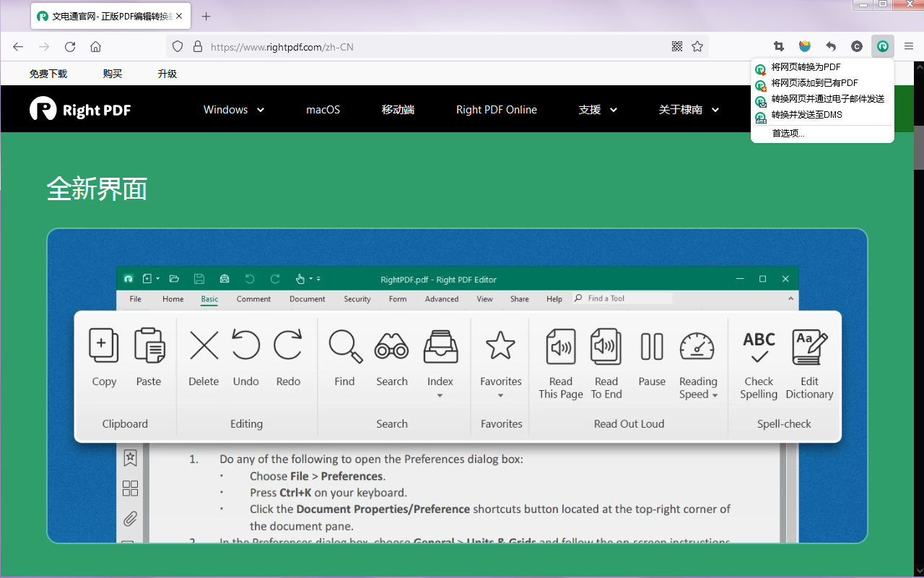Viewport: 924px width, 578px height.
Task: Open the macOS nav link
Action: pyautogui.click(x=323, y=110)
